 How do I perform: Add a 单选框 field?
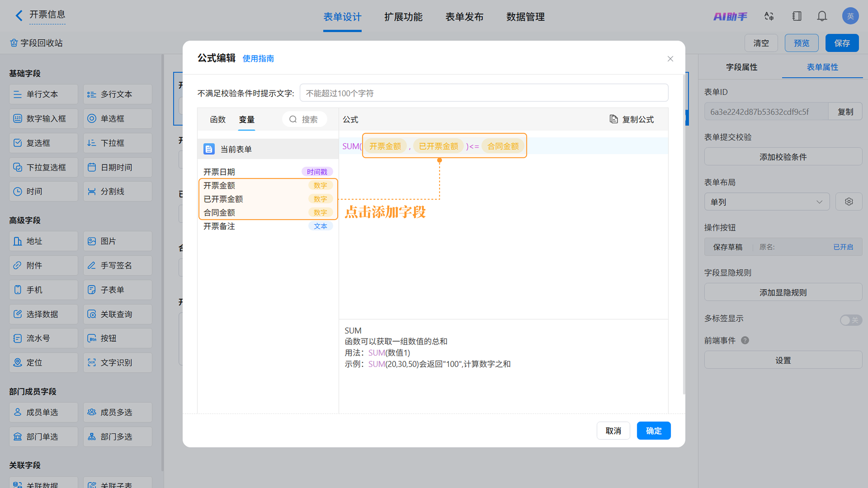(118, 119)
